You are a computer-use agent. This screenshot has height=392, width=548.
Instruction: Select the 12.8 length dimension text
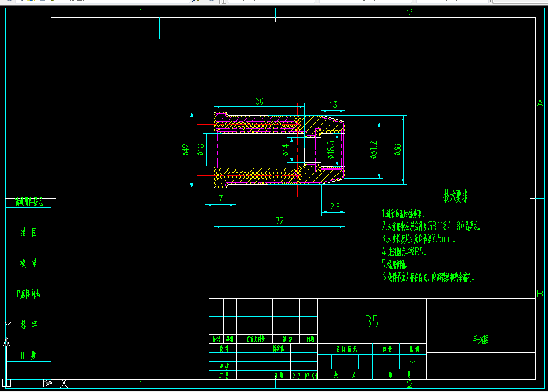click(x=333, y=207)
